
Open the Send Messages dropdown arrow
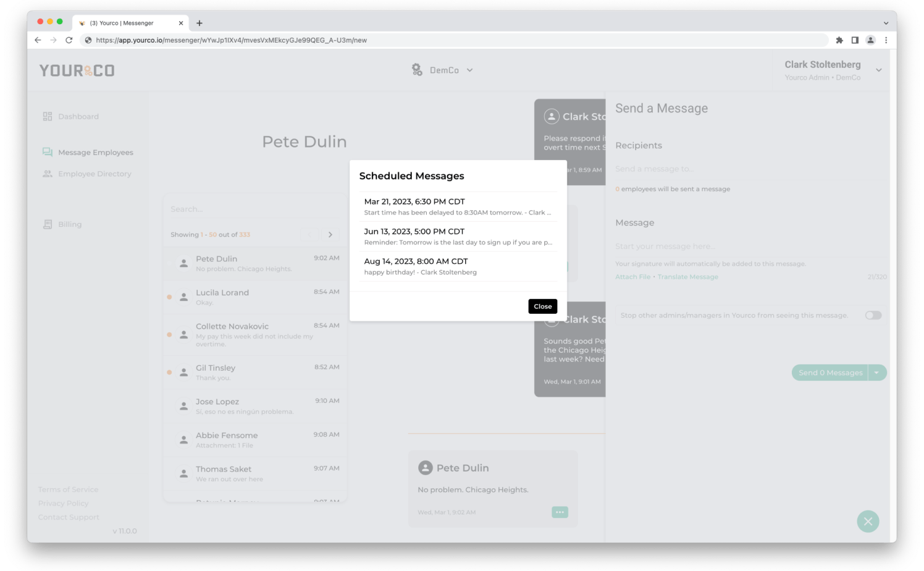point(877,373)
